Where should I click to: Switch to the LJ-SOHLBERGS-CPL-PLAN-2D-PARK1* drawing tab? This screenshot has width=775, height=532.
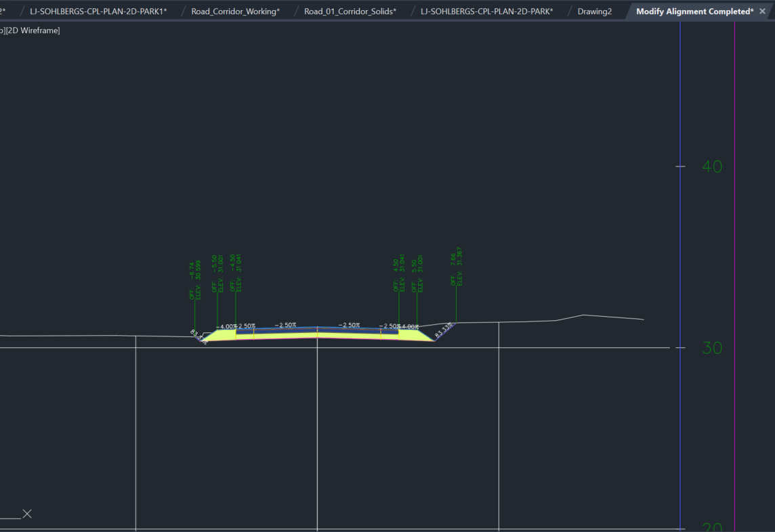[98, 12]
